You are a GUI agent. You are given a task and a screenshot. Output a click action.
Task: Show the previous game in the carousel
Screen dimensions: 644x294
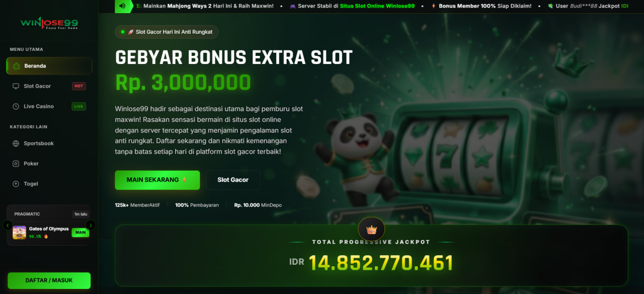tap(8, 225)
